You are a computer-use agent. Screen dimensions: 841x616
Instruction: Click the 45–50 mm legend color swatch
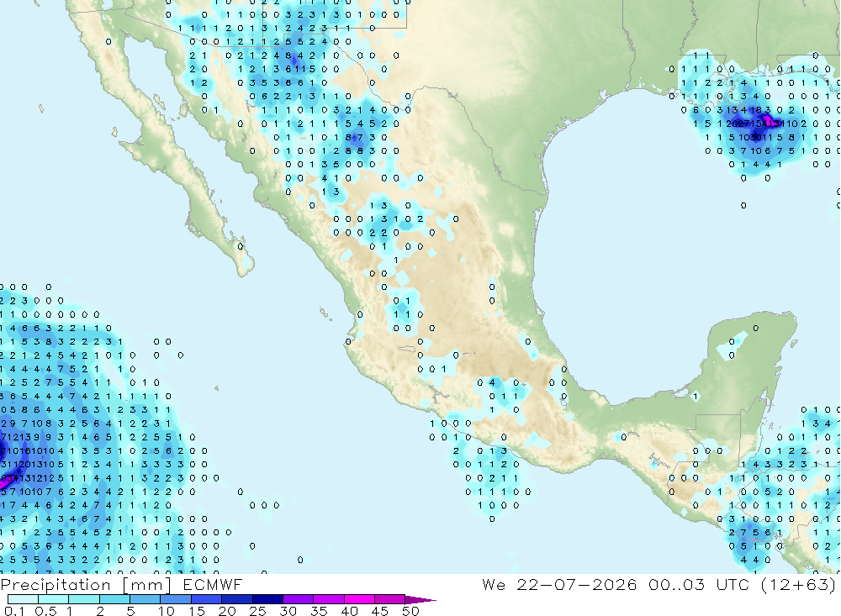[x=390, y=599]
